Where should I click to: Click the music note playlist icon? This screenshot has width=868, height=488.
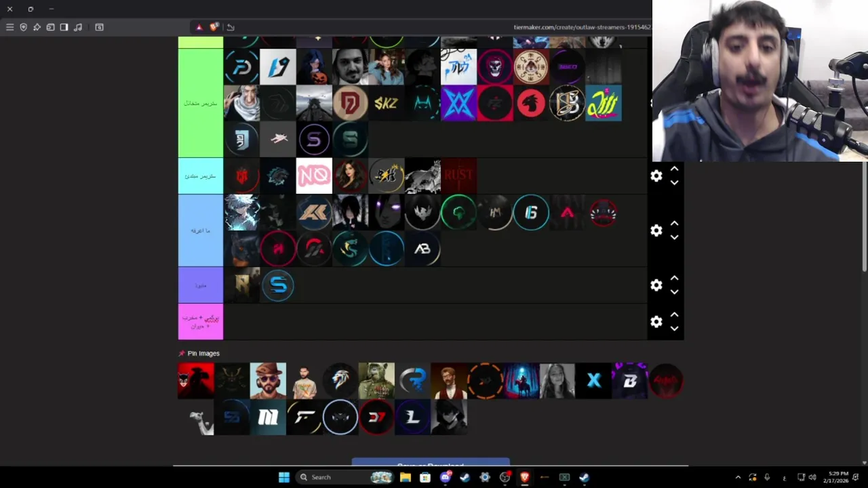click(x=78, y=27)
